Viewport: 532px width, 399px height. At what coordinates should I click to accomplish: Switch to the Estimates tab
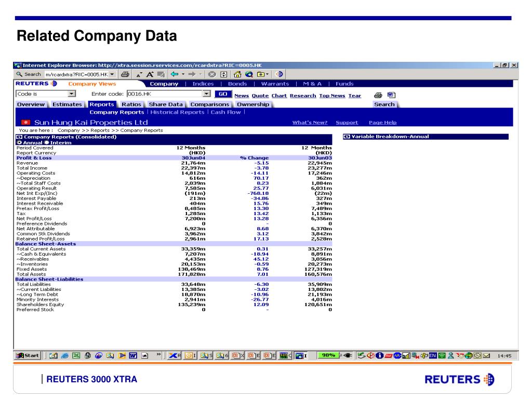pos(67,104)
